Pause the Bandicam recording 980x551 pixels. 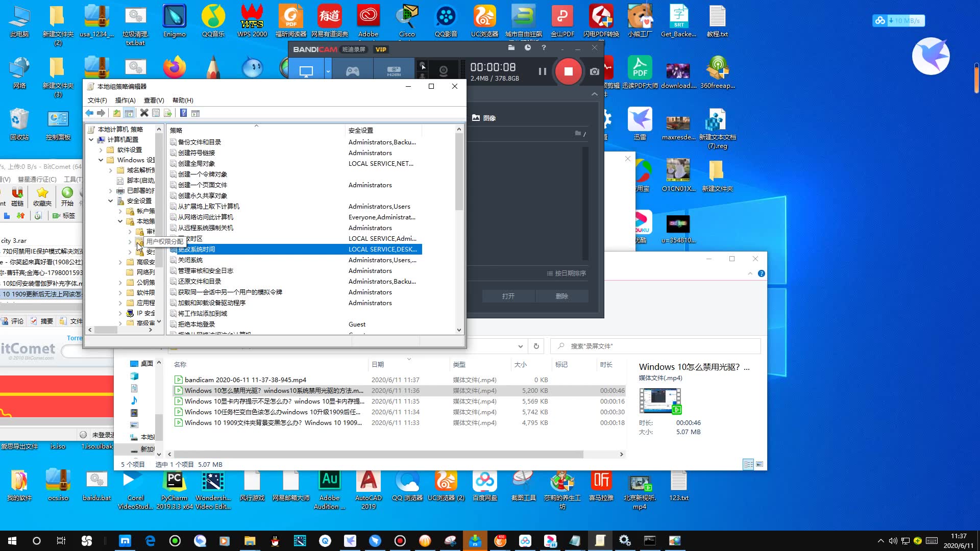pyautogui.click(x=542, y=71)
